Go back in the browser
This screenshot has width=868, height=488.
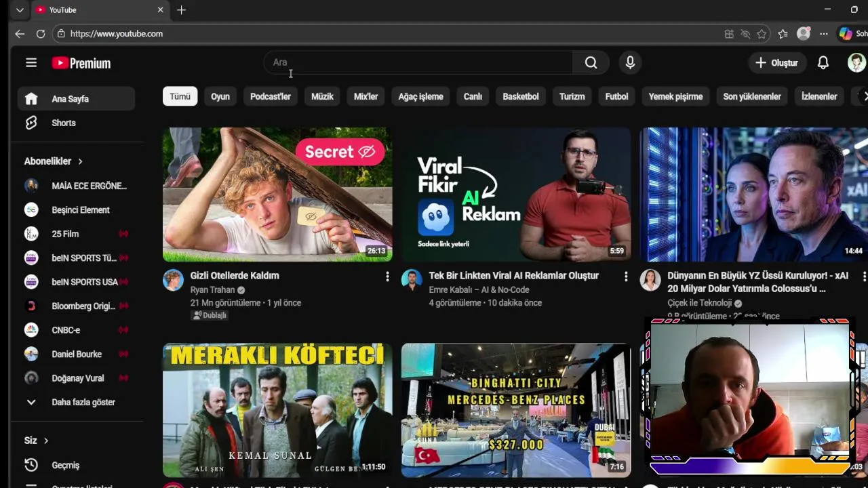coord(20,33)
